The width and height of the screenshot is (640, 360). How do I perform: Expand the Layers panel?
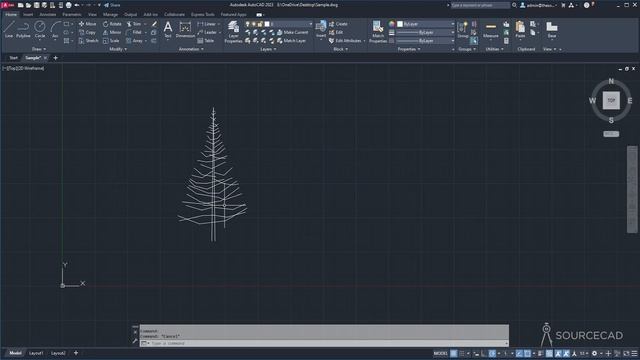268,49
